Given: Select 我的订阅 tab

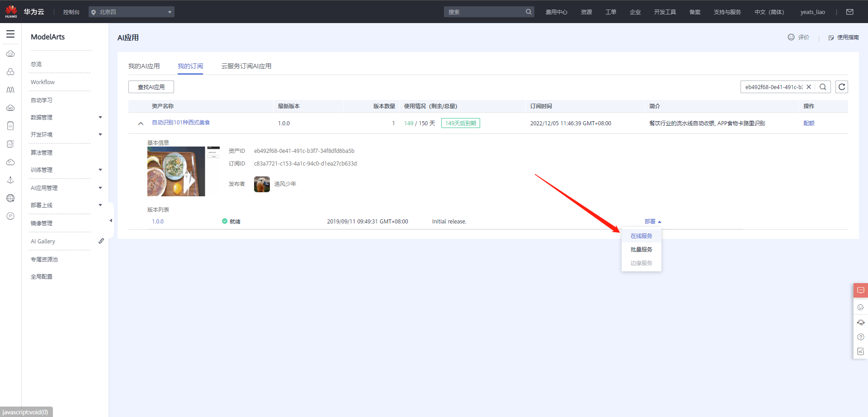Looking at the screenshot, I should pos(190,66).
